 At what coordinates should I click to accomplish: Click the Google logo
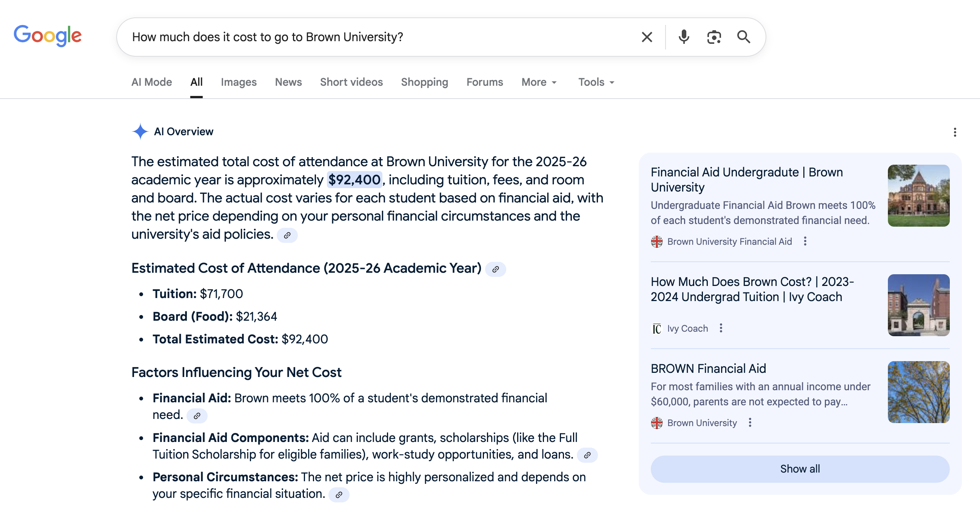pyautogui.click(x=48, y=36)
